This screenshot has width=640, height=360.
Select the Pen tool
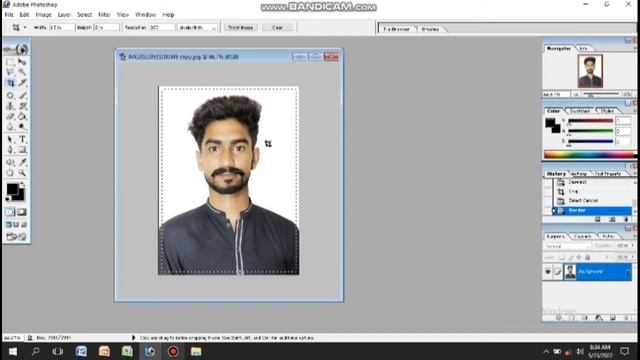pyautogui.click(x=10, y=150)
